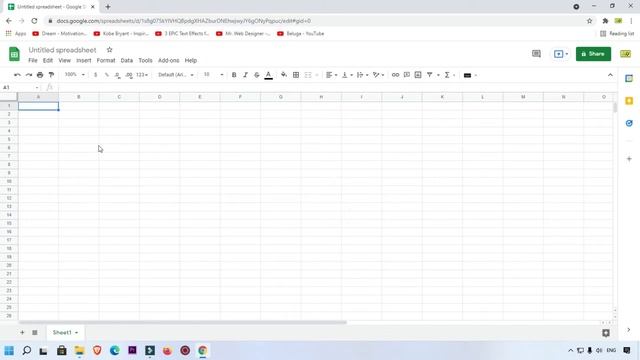Click the Explore button
Screen dimensions: 640x360
(606, 333)
